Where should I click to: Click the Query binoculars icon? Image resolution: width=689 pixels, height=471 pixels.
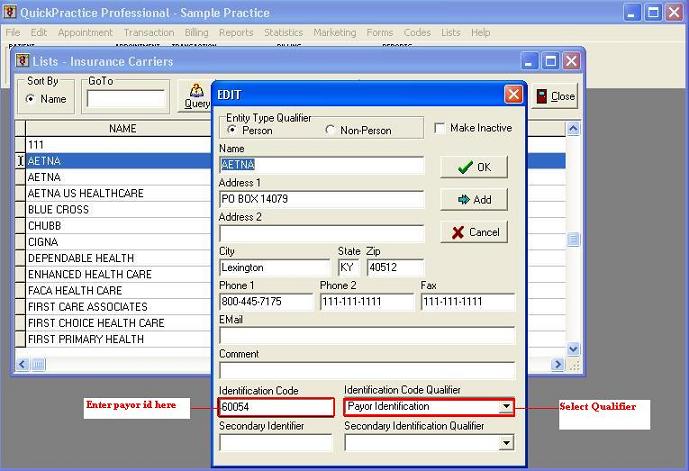pos(196,90)
